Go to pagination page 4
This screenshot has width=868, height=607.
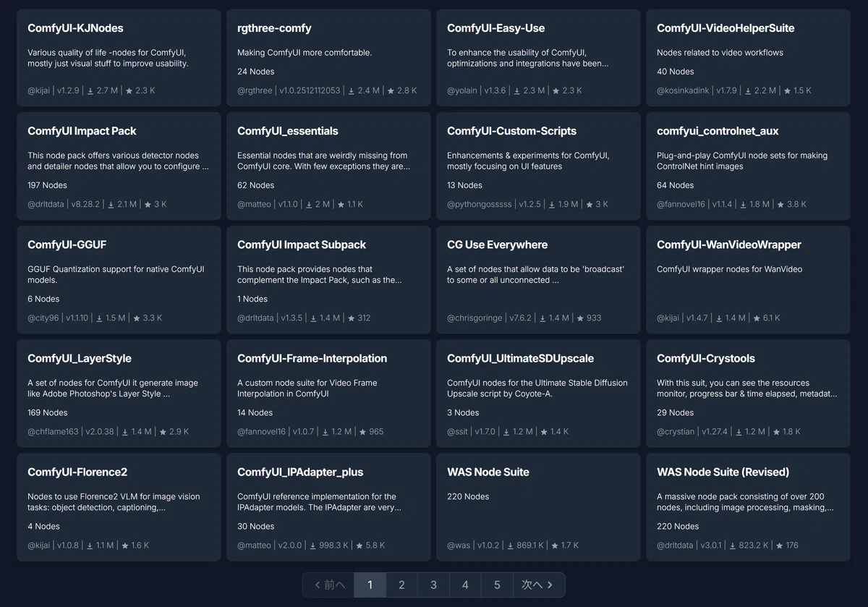click(466, 585)
